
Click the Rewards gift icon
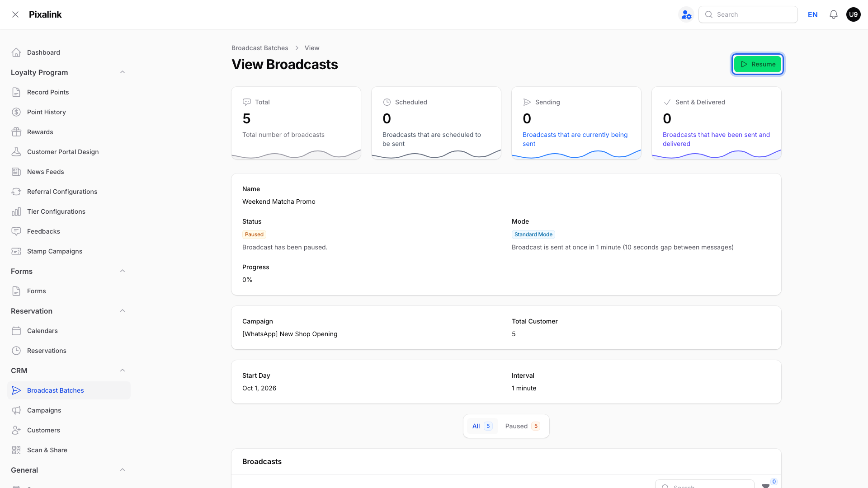(x=16, y=132)
